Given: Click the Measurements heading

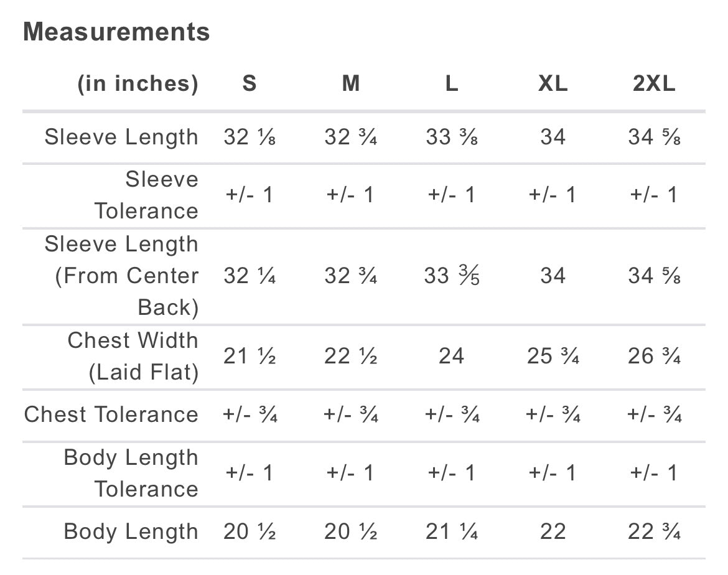Looking at the screenshot, I should coord(116,32).
